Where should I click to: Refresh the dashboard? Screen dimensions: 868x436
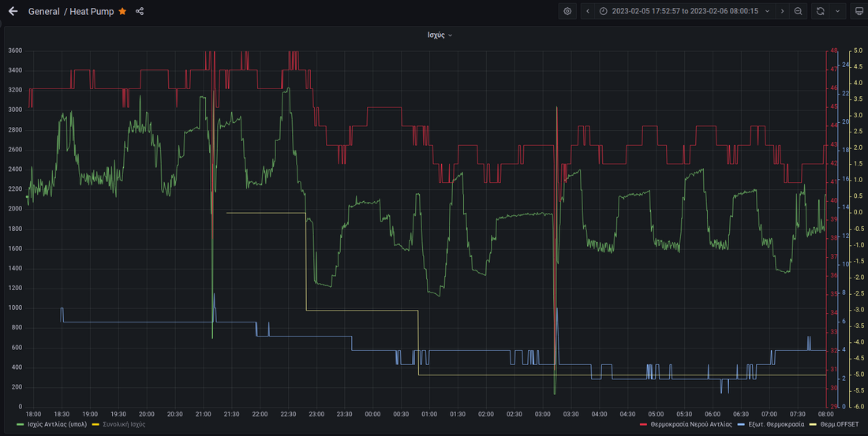click(820, 11)
